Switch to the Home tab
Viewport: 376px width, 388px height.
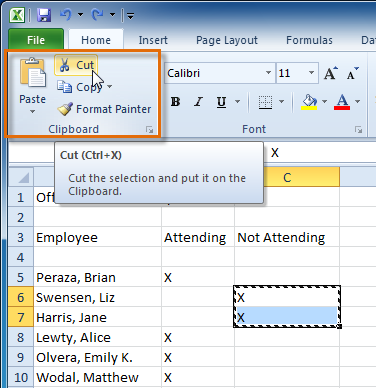coord(96,40)
